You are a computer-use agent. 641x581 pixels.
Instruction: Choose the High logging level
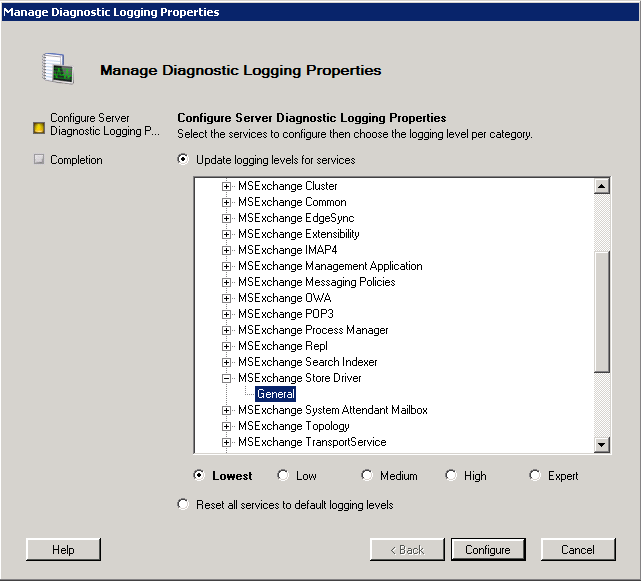tap(451, 475)
